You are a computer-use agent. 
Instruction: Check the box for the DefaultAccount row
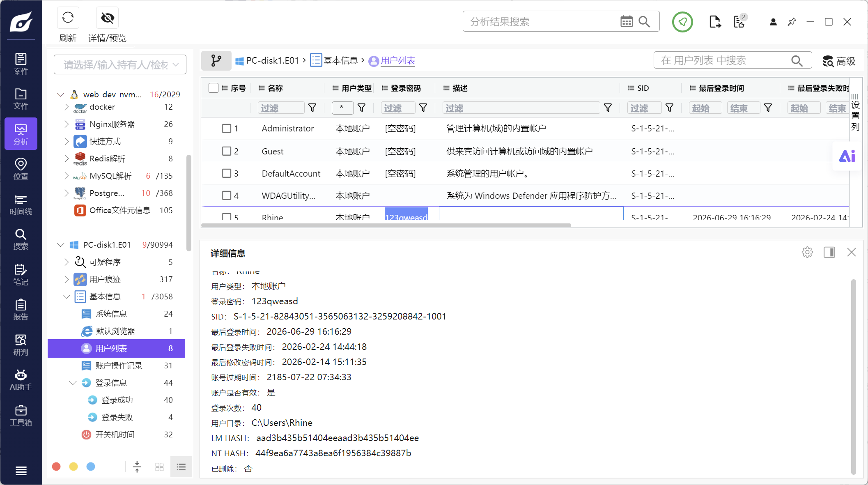pos(227,173)
